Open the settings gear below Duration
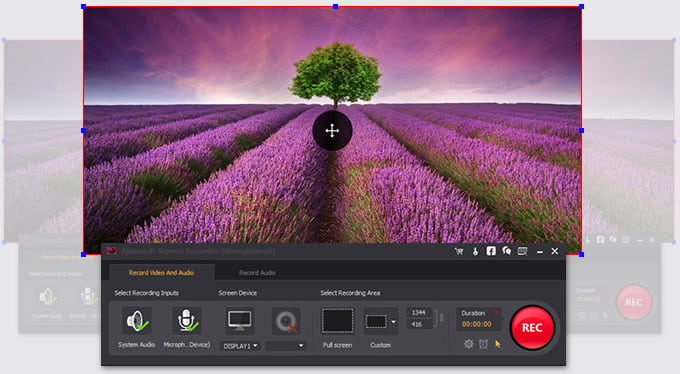This screenshot has width=680, height=374. [469, 344]
